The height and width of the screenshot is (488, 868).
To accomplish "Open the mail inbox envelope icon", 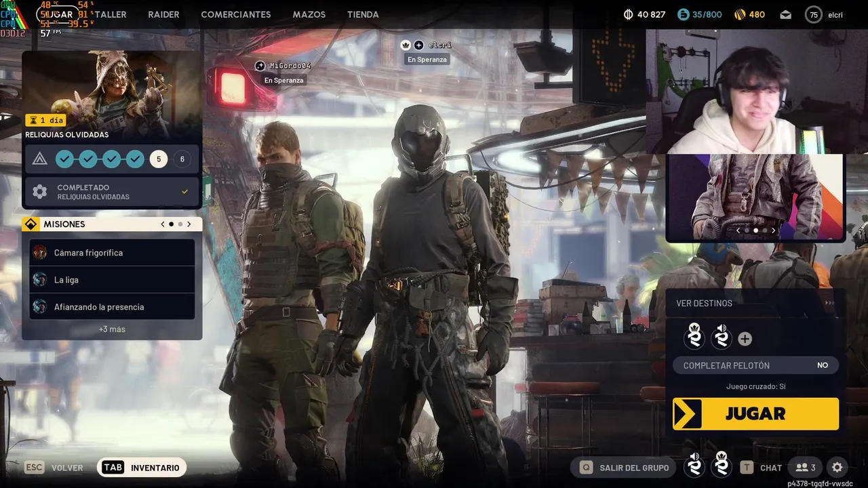I will pos(785,14).
